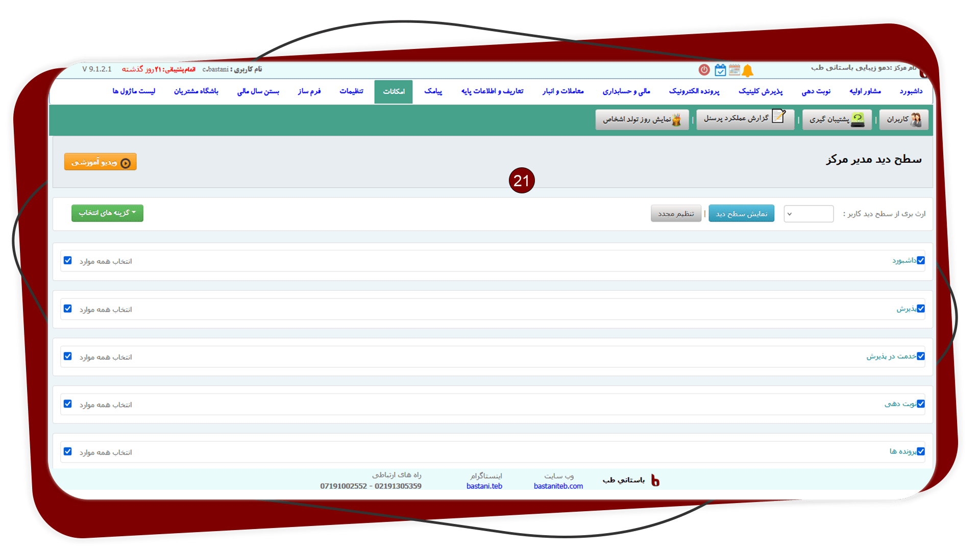
Task: Open the blue calendar check icon
Action: tap(720, 70)
